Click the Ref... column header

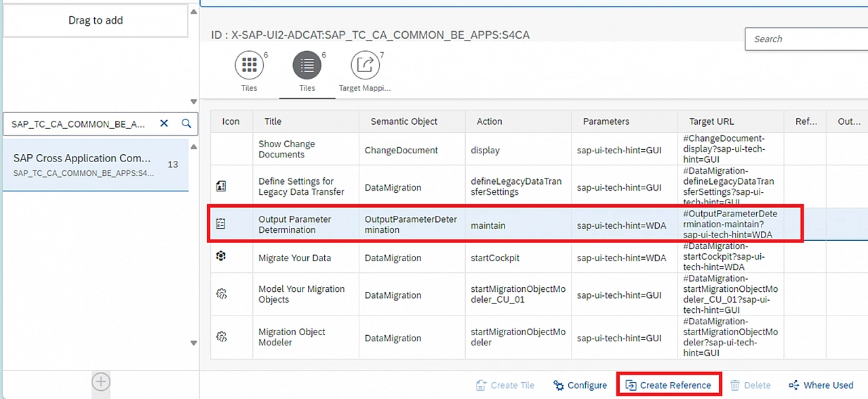click(x=806, y=121)
